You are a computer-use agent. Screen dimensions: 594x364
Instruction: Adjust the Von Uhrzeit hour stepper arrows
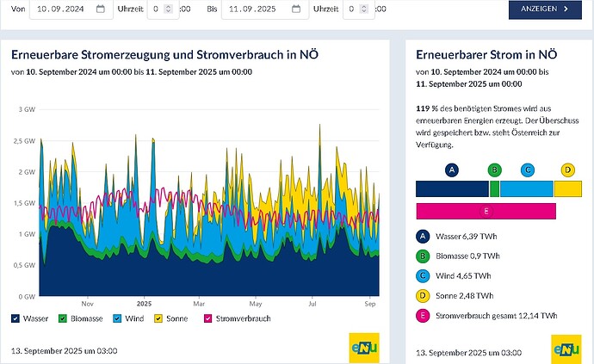click(x=169, y=9)
